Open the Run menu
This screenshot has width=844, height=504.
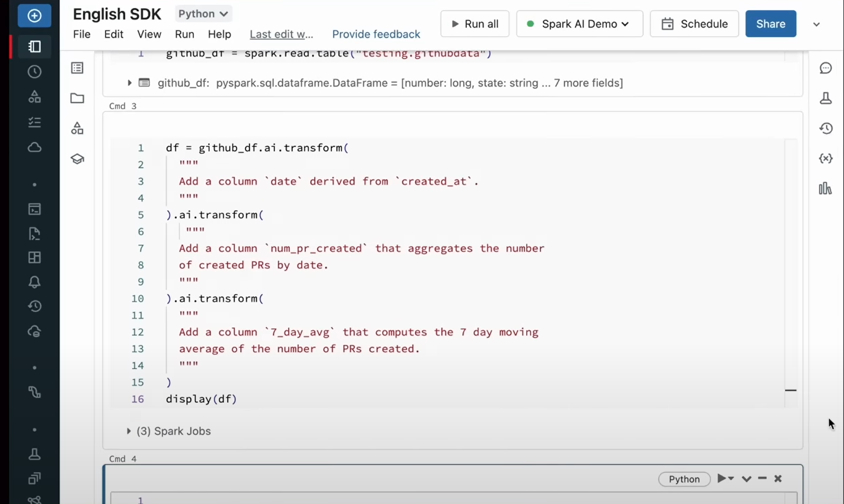pyautogui.click(x=184, y=34)
